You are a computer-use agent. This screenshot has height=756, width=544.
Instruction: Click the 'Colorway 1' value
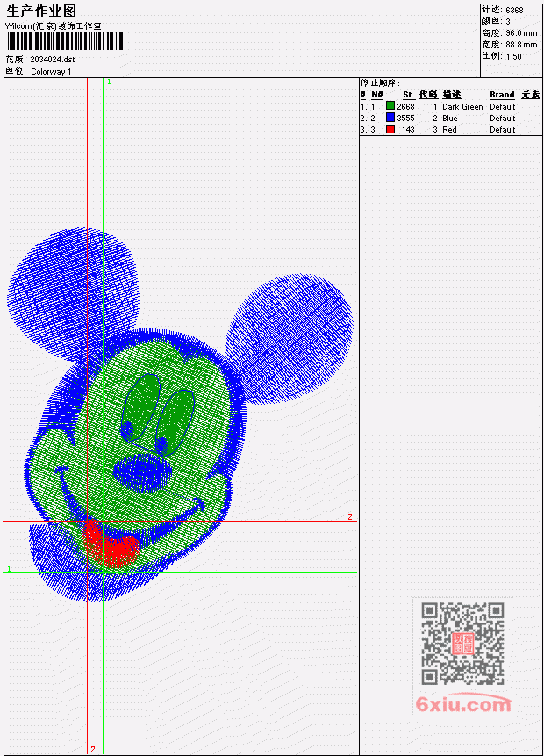point(51,72)
